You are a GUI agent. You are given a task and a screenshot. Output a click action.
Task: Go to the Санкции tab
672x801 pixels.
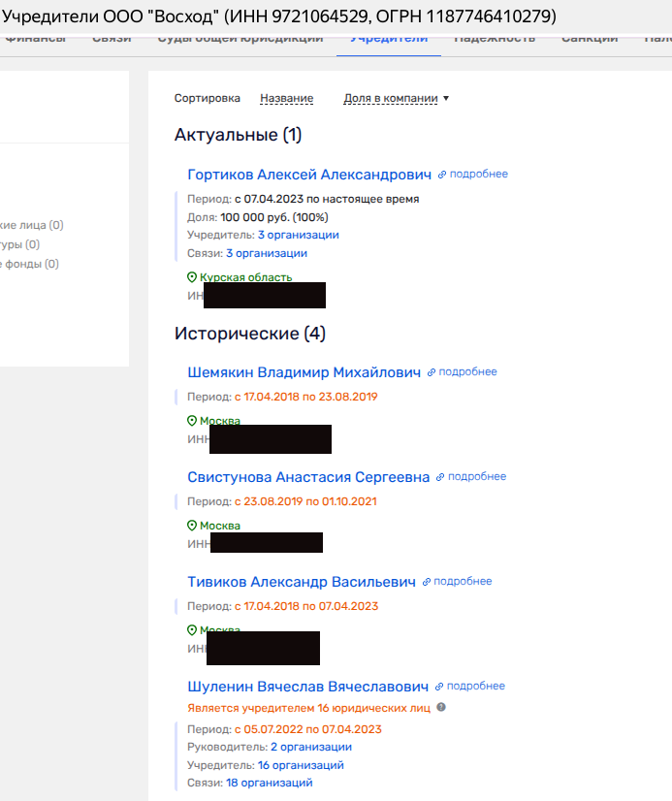590,39
